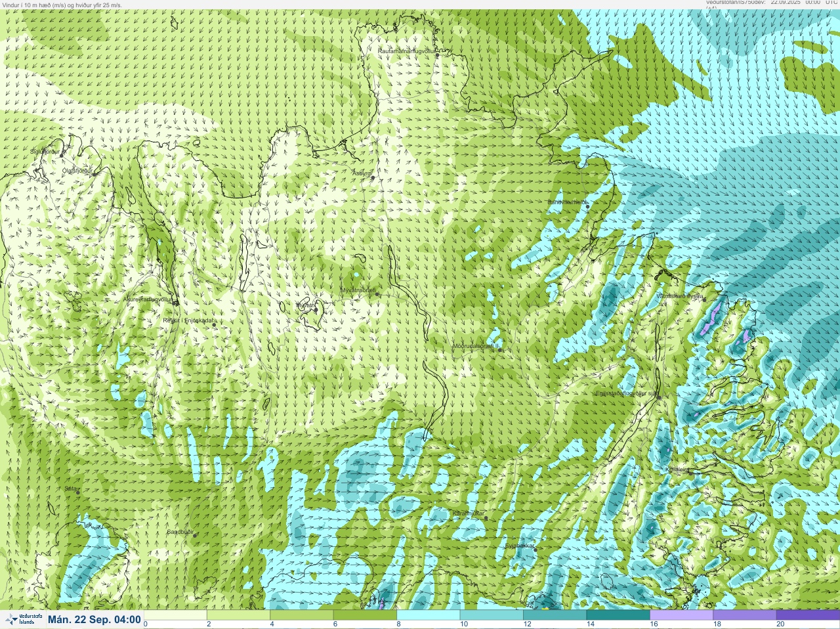The height and width of the screenshot is (629, 840).
Task: Click the legend value 8 tick label
Action: 398,624
